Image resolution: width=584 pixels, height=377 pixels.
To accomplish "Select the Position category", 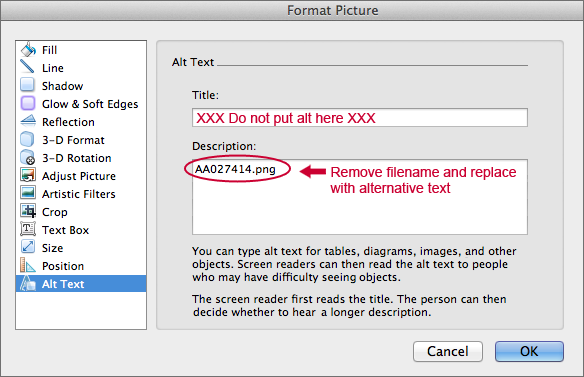I will coord(81,266).
